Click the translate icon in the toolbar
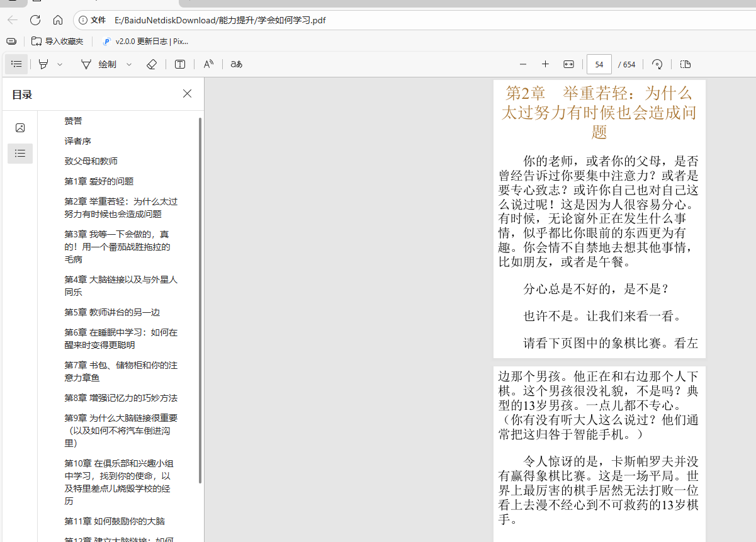The image size is (756, 542). tap(236, 64)
